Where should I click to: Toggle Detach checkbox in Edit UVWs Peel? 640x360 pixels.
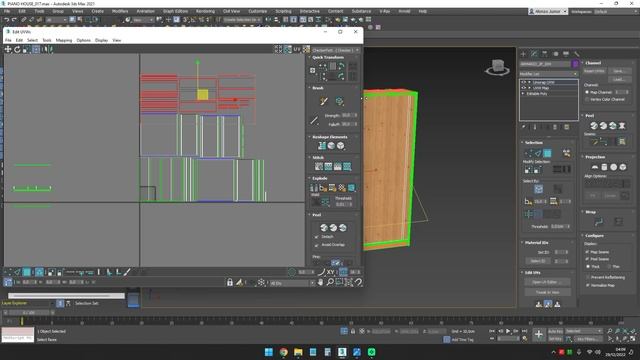pyautogui.click(x=317, y=237)
